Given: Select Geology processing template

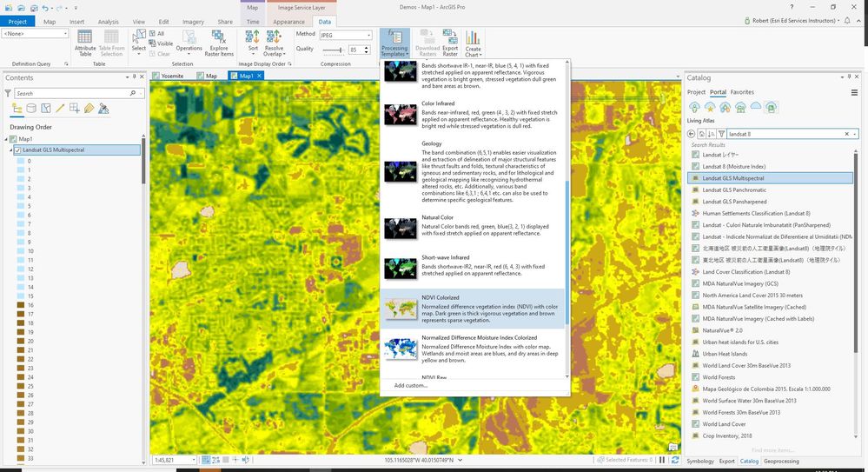Looking at the screenshot, I should (473, 172).
